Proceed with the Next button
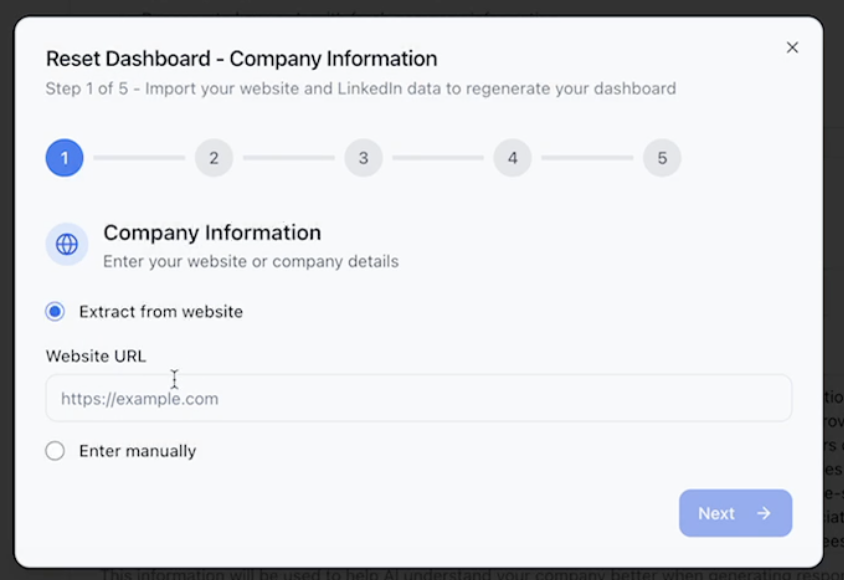This screenshot has height=580, width=844. point(735,513)
